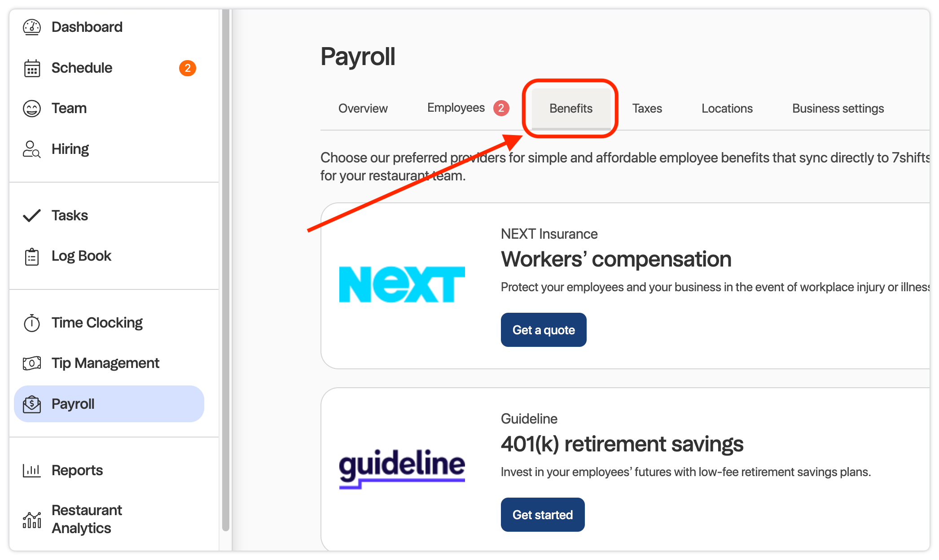Click the Restaurant Analytics chart icon
939x560 pixels.
tap(32, 520)
